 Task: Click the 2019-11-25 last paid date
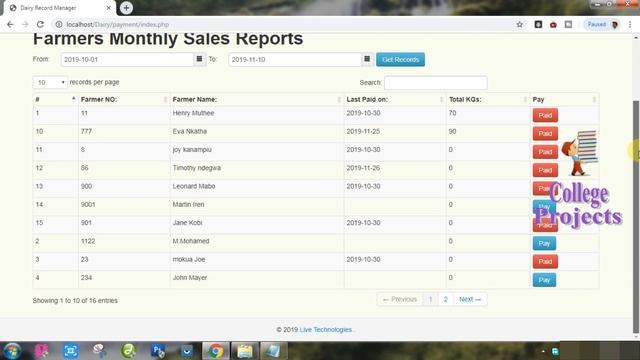click(363, 131)
